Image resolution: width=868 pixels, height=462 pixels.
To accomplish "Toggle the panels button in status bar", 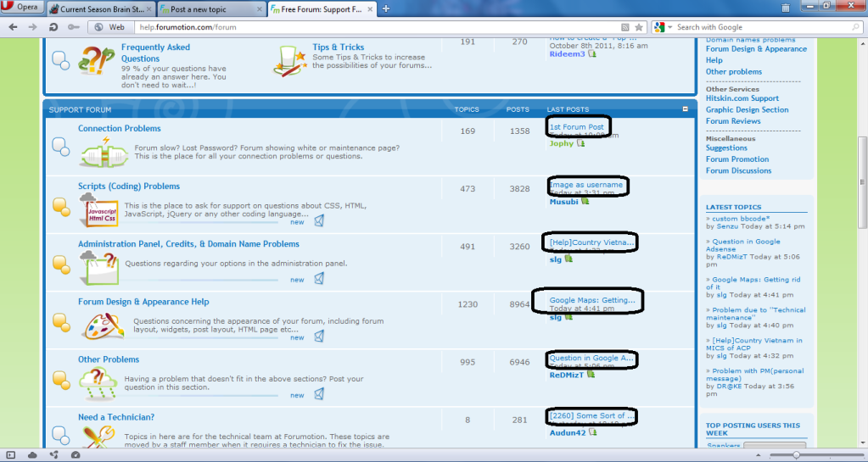I will pyautogui.click(x=11, y=455).
